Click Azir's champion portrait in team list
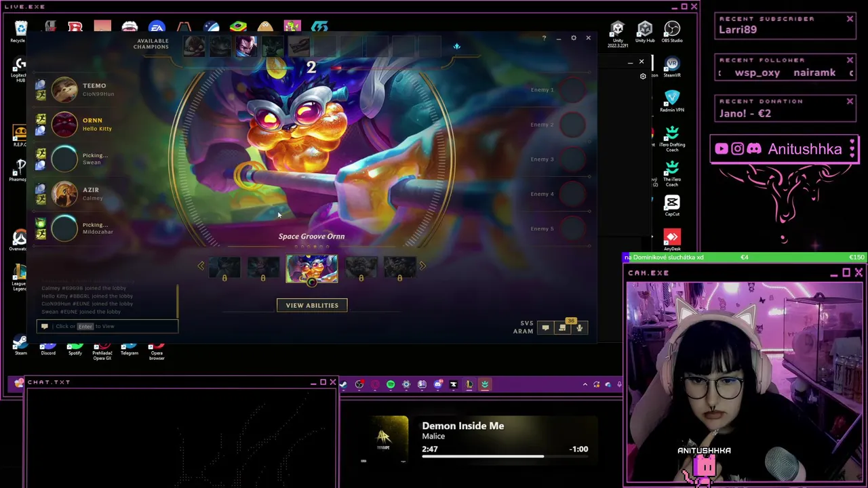Viewport: 868px width, 488px height. [64, 194]
